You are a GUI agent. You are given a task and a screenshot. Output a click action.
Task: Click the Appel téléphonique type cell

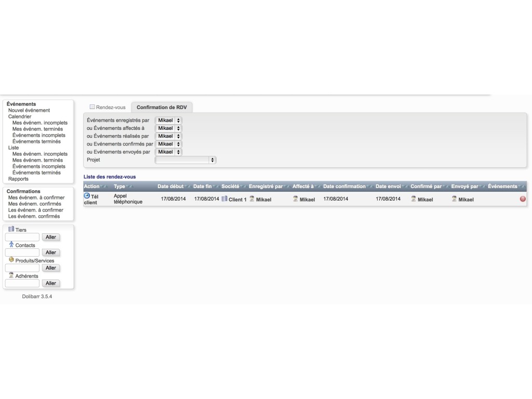tap(128, 199)
